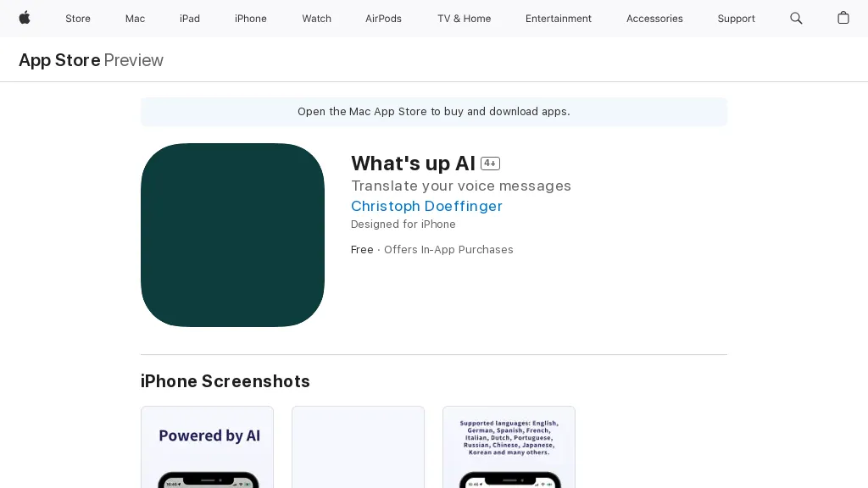Click the iPhone Screenshots heading
The width and height of the screenshot is (868, 488).
pos(225,381)
